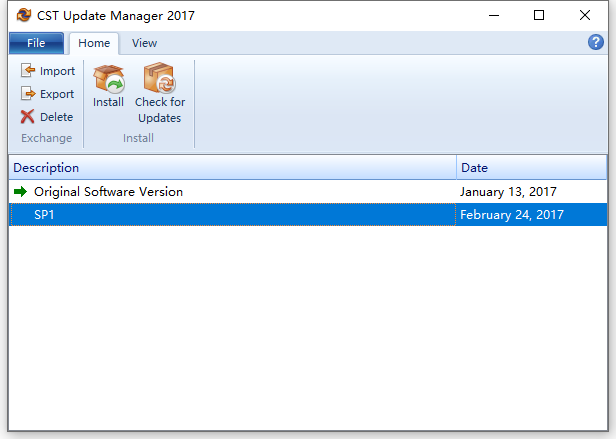Open help via the question mark icon

click(x=596, y=42)
